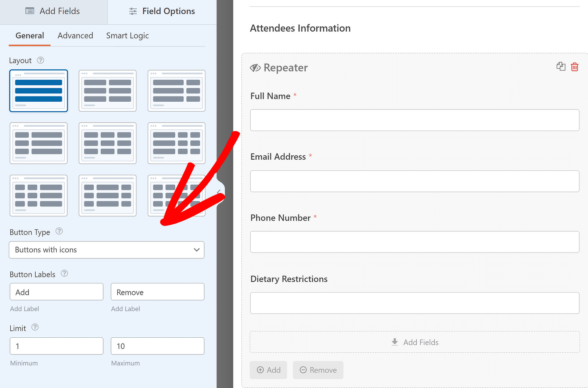The height and width of the screenshot is (388, 588).
Task: Open the Smart Logic tab
Action: coord(127,35)
